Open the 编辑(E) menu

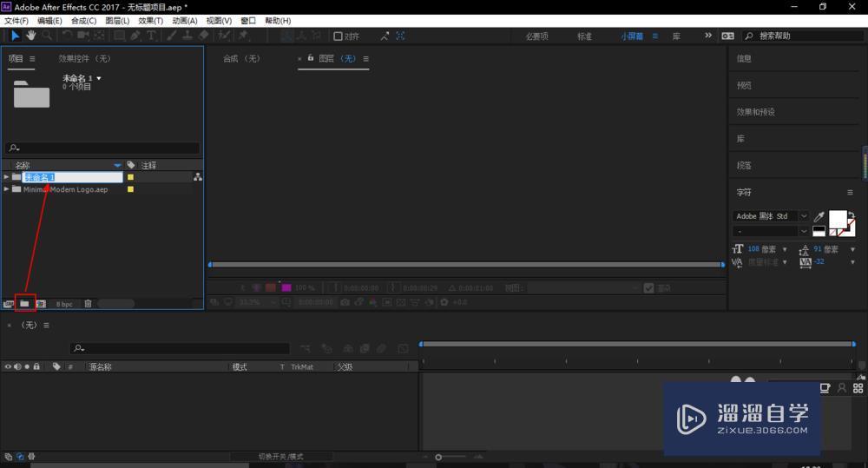click(49, 21)
